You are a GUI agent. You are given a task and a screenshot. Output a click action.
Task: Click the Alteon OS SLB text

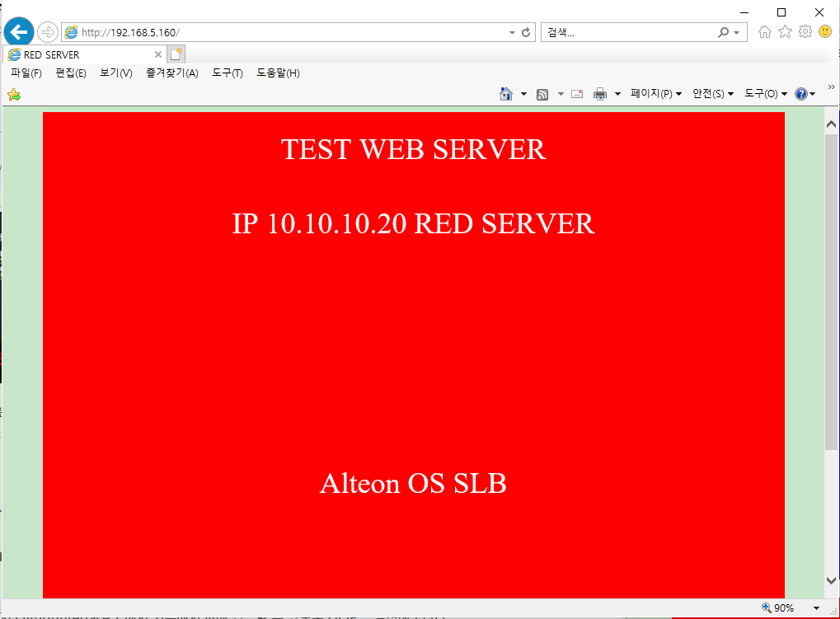click(x=413, y=484)
